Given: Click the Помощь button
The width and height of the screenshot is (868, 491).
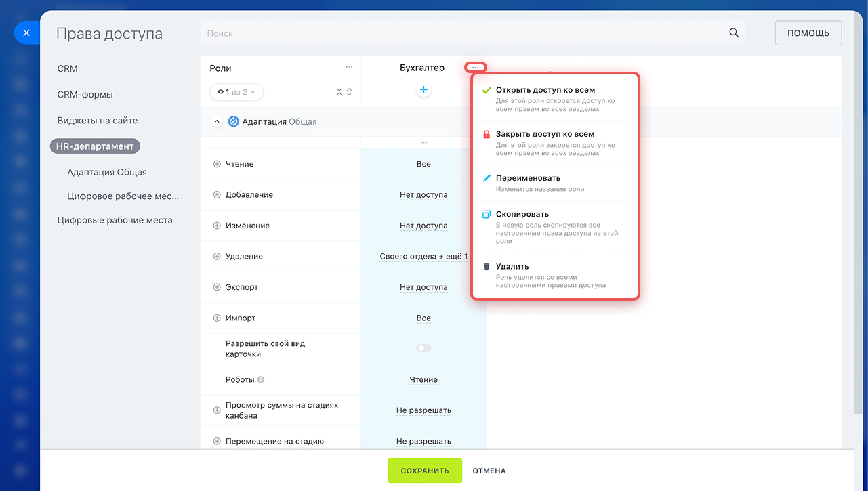Looking at the screenshot, I should [808, 33].
